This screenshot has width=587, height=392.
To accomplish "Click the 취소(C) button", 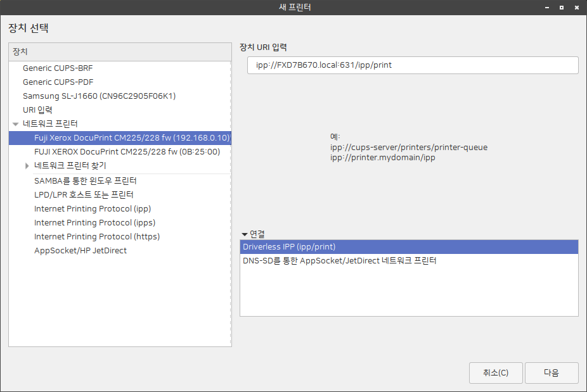I will point(496,373).
